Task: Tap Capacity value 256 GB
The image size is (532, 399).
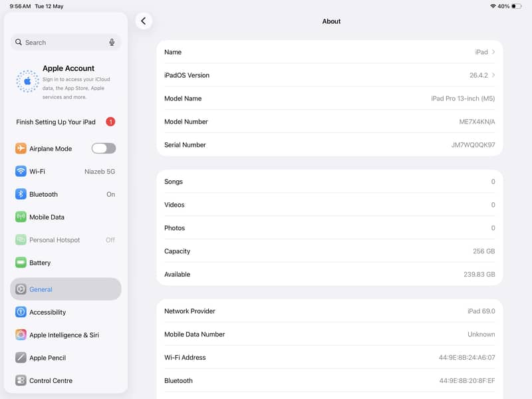Action: tap(484, 251)
